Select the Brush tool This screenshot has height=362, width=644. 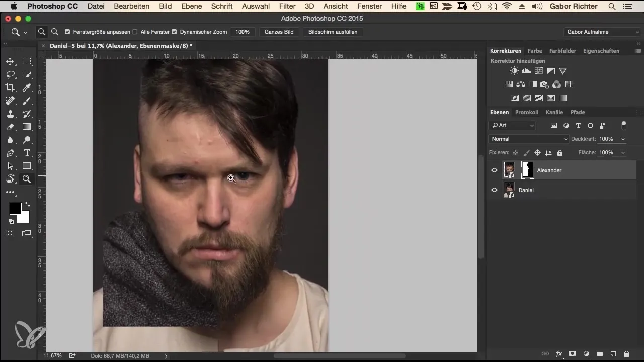(x=27, y=101)
